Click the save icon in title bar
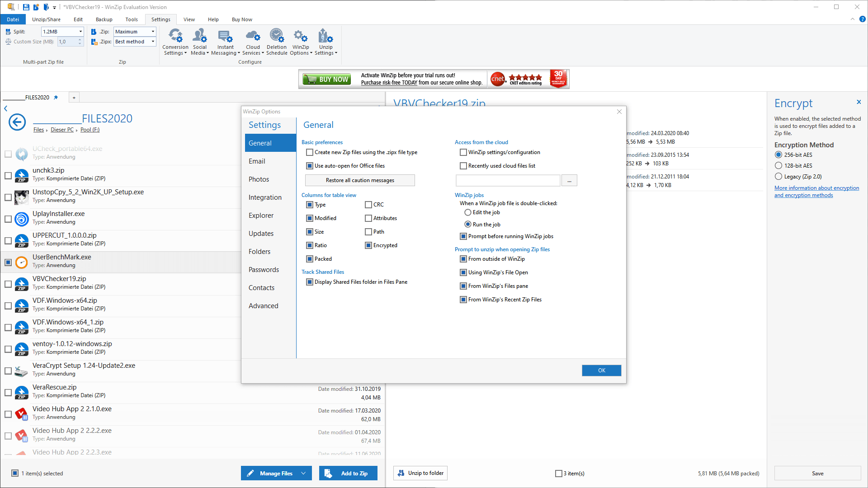This screenshot has width=868, height=488. pos(26,7)
